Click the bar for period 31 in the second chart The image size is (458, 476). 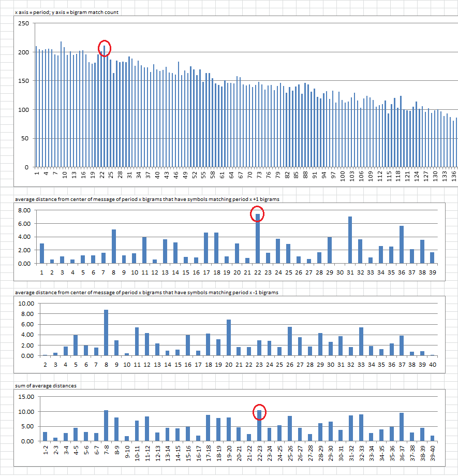click(x=350, y=240)
